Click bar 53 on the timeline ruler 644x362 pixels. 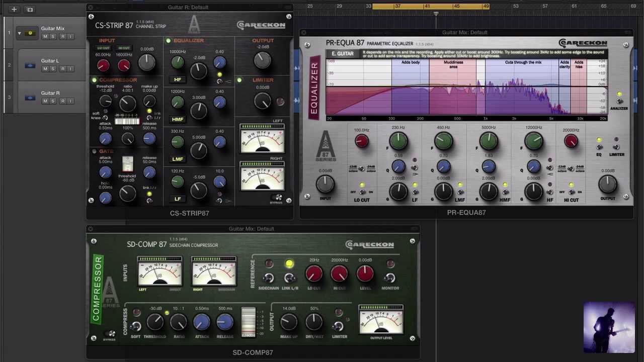[x=516, y=6]
